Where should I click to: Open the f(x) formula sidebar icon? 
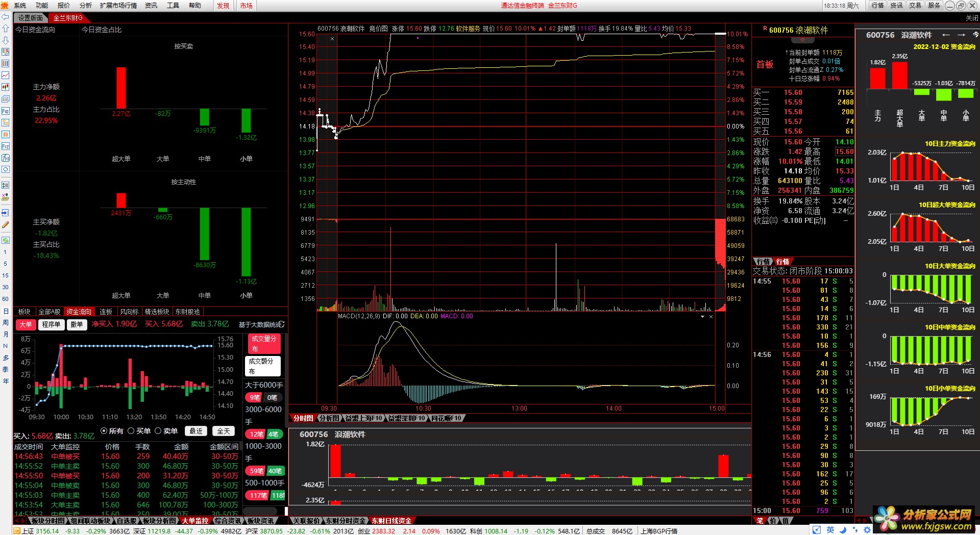coord(6,158)
